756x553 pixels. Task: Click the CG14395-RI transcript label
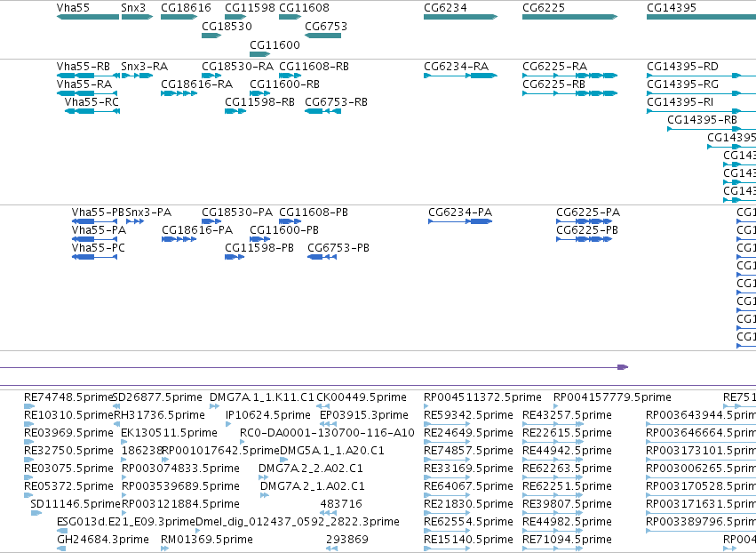(680, 102)
